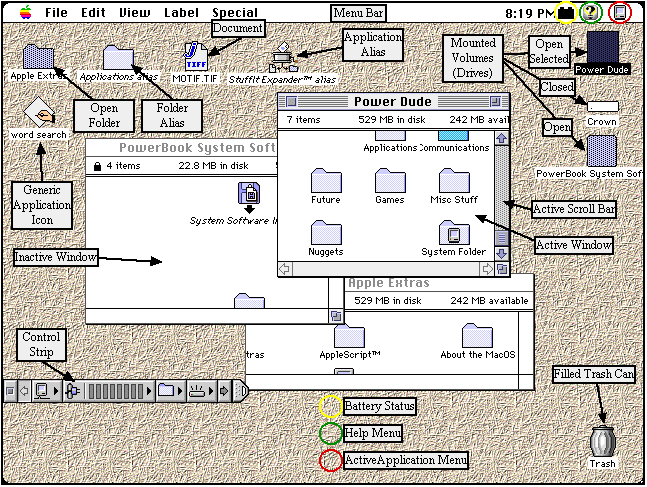Click the lock icon in PowerBook System Soft window
647x487 pixels.
97,166
